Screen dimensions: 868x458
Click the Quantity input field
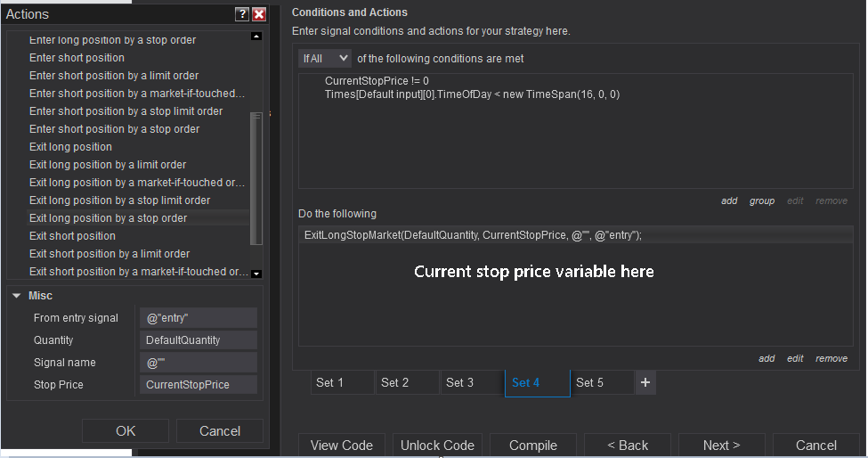(x=198, y=340)
